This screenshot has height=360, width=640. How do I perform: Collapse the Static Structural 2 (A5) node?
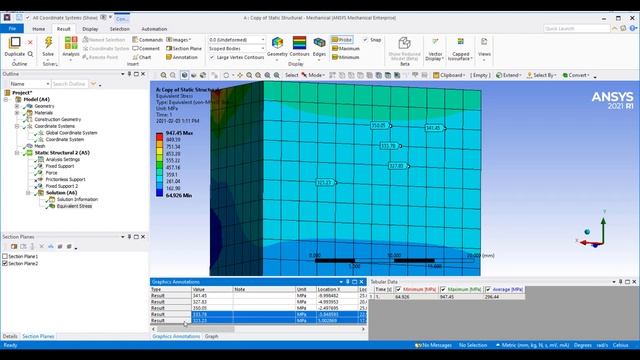pos(17,153)
